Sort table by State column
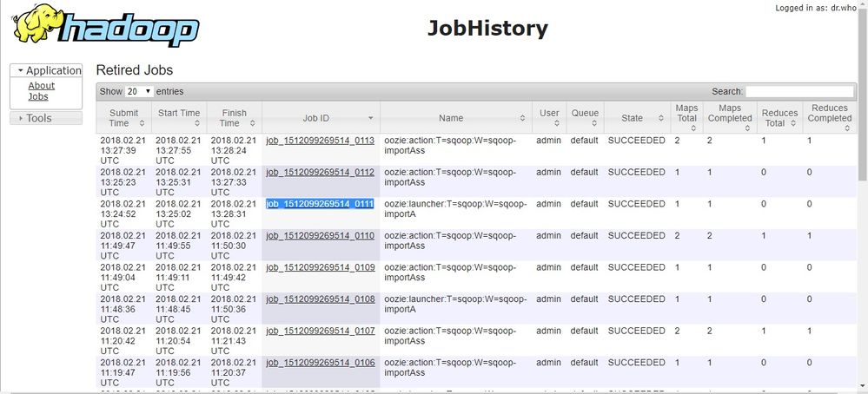The image size is (868, 394). click(x=637, y=118)
